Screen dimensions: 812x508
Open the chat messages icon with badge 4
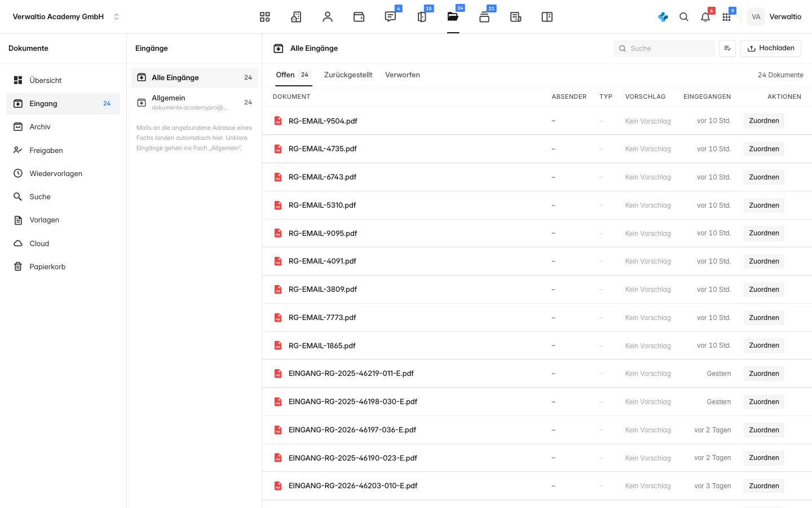click(390, 17)
